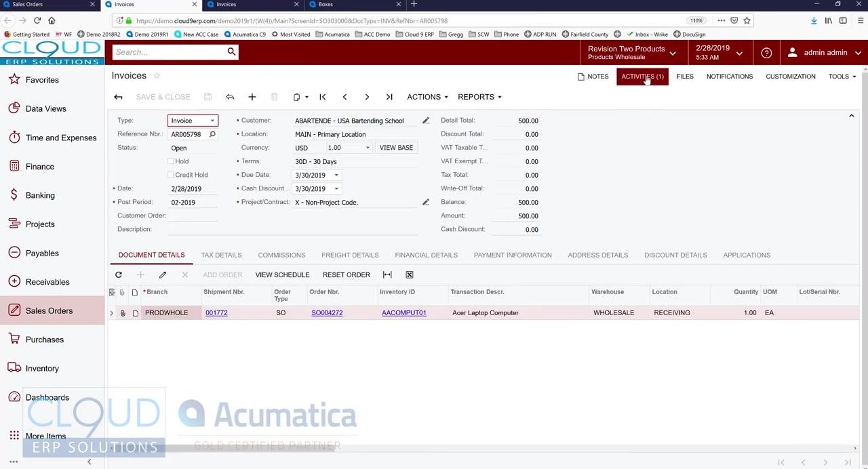This screenshot has height=469, width=868.
Task: Go to the next record
Action: [367, 97]
